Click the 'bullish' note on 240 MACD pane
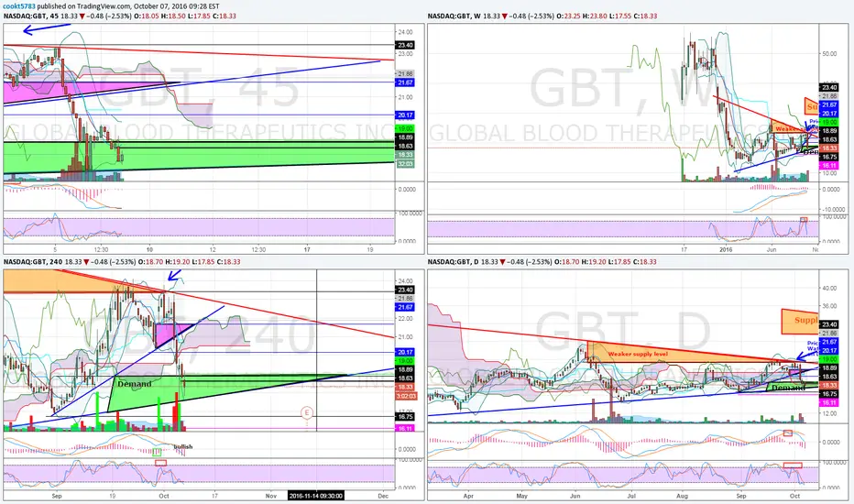 (x=183, y=446)
